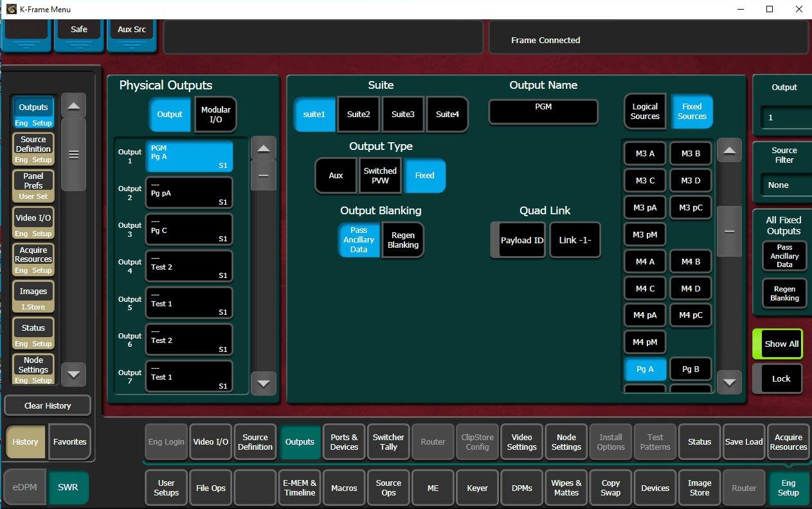Open the History tab
The image size is (812, 509).
(26, 442)
